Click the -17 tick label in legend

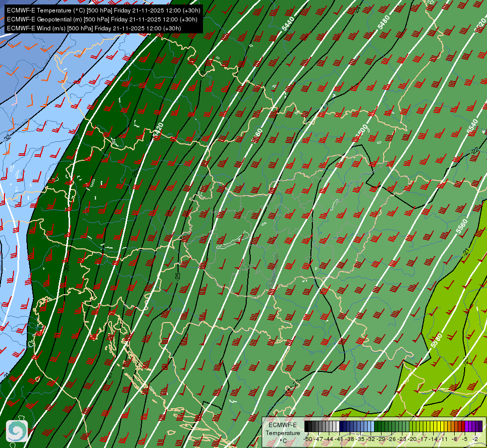(423, 440)
